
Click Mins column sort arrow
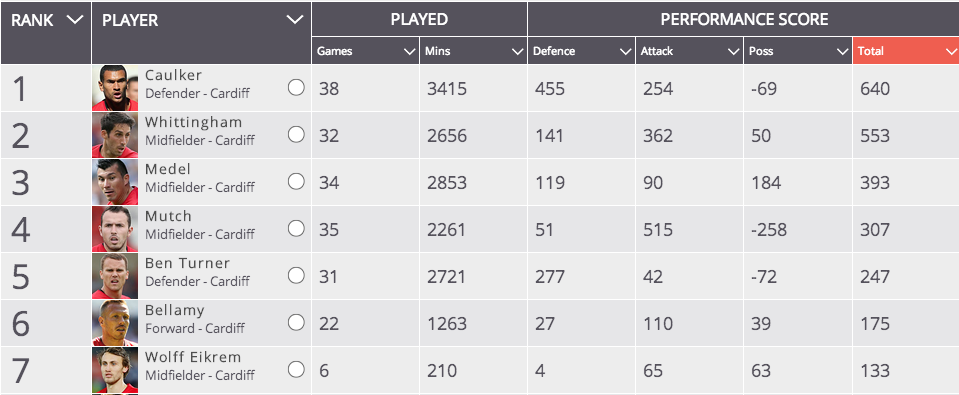[518, 52]
